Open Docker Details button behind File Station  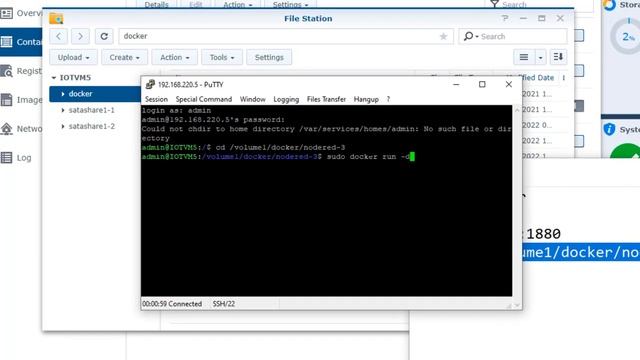click(x=156, y=4)
